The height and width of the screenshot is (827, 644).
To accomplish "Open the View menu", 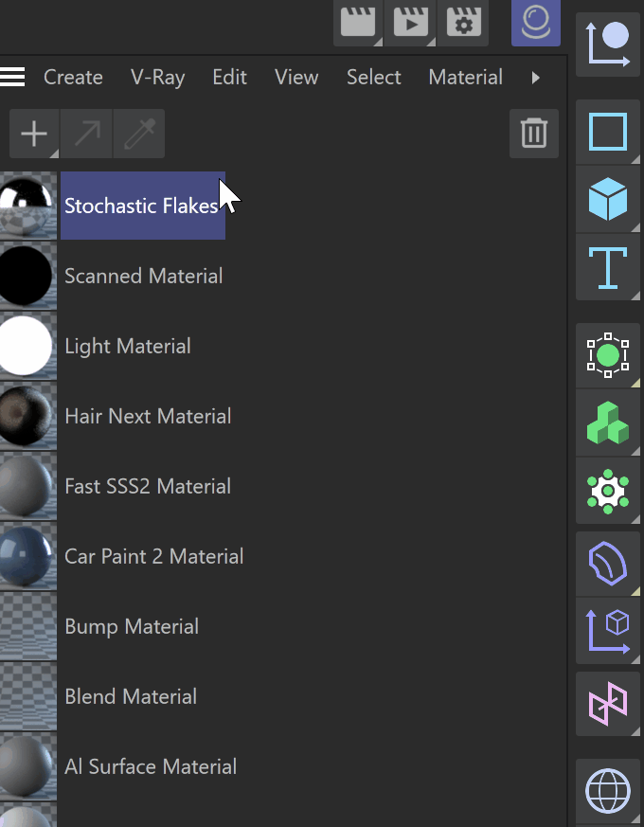I will tap(296, 77).
